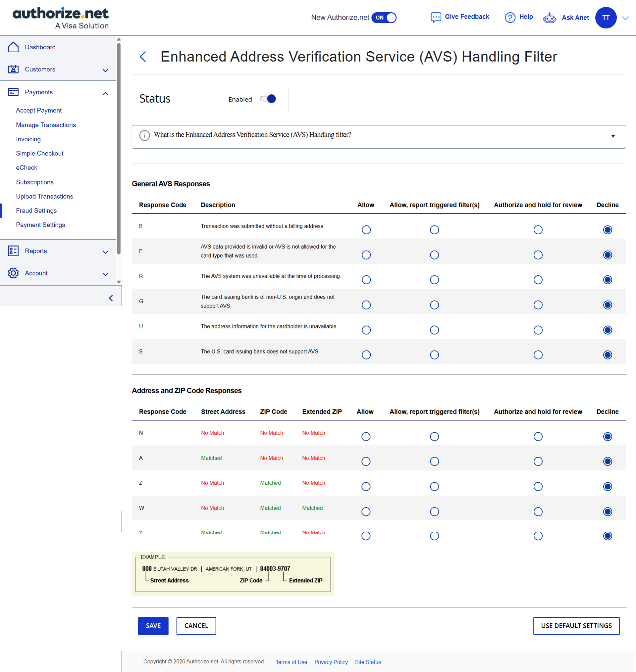The width and height of the screenshot is (636, 672).
Task: Open Manage Transactions menu item
Action: (46, 125)
